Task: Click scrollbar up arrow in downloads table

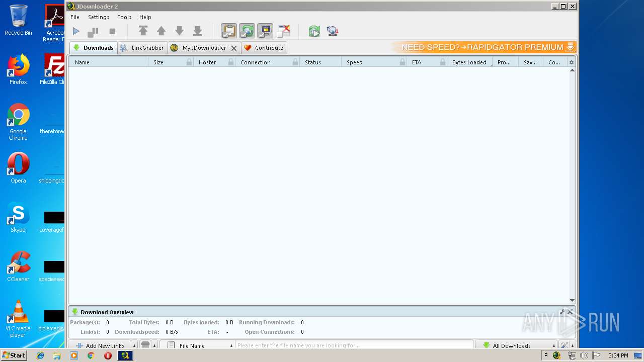Action: pos(572,70)
